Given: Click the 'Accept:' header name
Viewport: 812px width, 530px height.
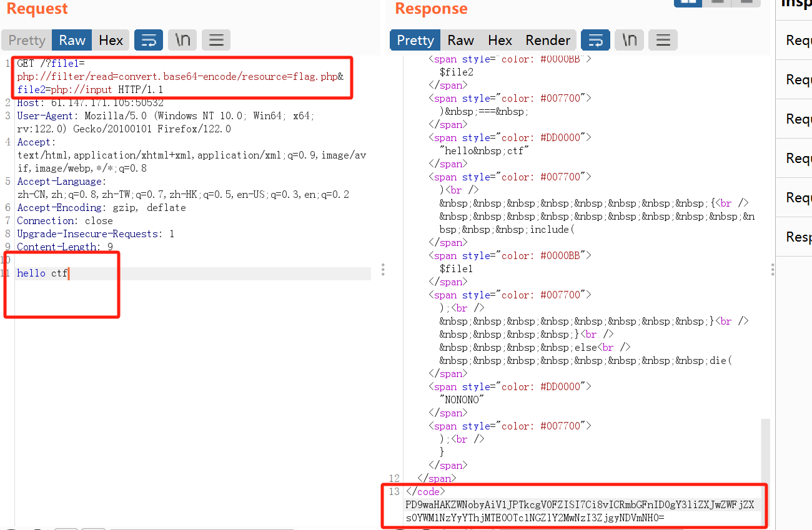Looking at the screenshot, I should (x=36, y=142).
